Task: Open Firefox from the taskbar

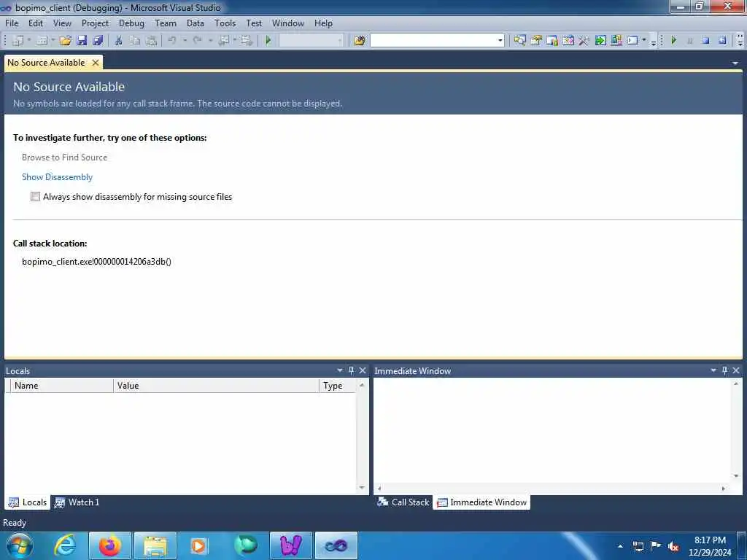Action: pos(109,545)
